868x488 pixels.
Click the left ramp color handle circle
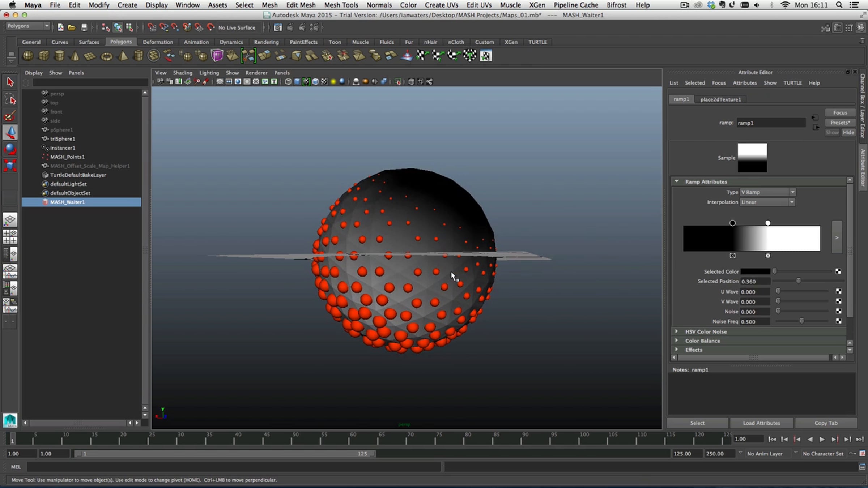pos(732,223)
